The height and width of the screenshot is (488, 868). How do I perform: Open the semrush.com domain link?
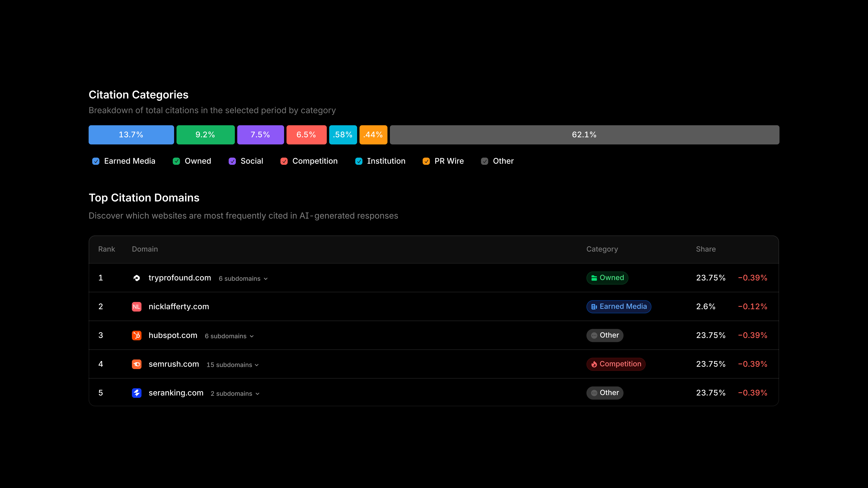pos(173,364)
